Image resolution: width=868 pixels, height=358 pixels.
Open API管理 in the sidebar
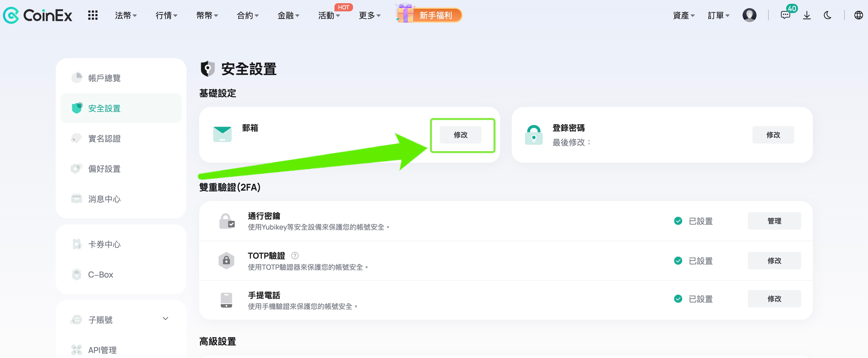coord(121,350)
